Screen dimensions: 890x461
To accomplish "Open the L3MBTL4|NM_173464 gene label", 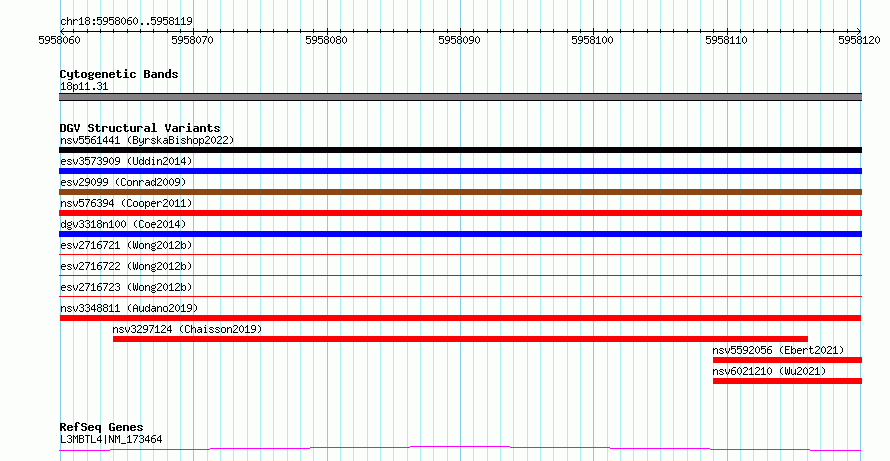I will click(111, 439).
